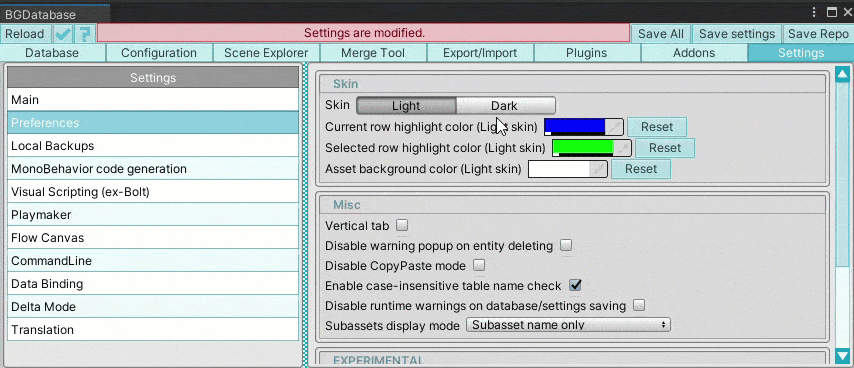854x368 pixels.
Task: Toggle Disable CopyPaste mode checkbox
Action: click(x=479, y=265)
